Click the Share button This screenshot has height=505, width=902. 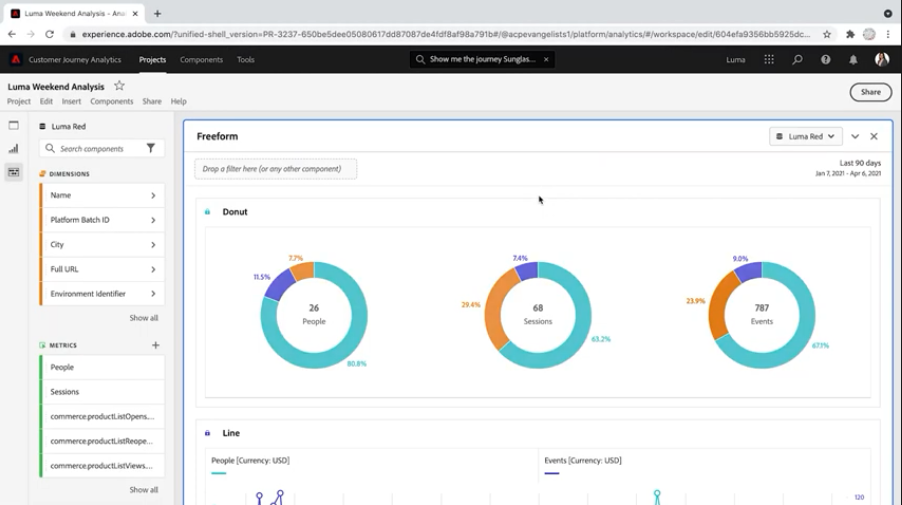(x=870, y=92)
